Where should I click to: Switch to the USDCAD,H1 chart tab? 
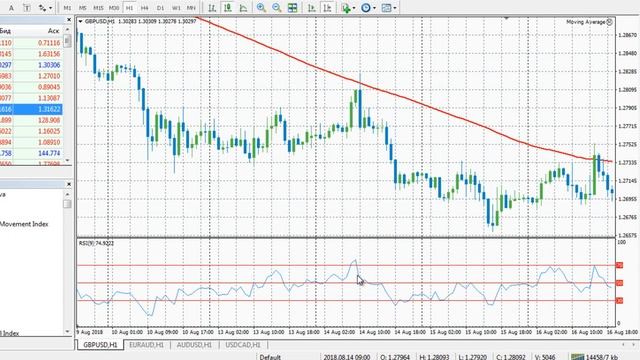point(242,345)
